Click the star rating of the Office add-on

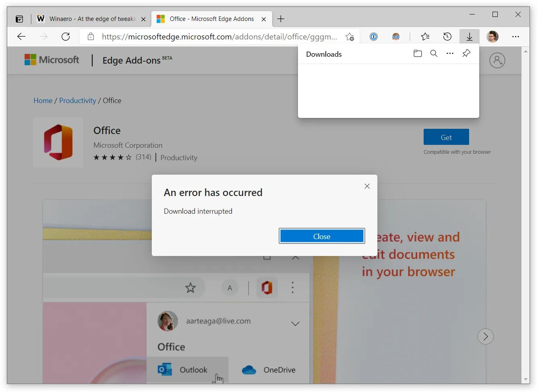[112, 157]
